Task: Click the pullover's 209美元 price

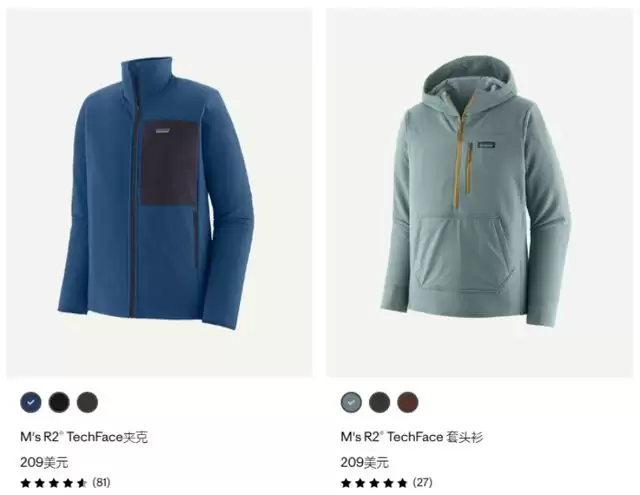Action: (x=364, y=462)
